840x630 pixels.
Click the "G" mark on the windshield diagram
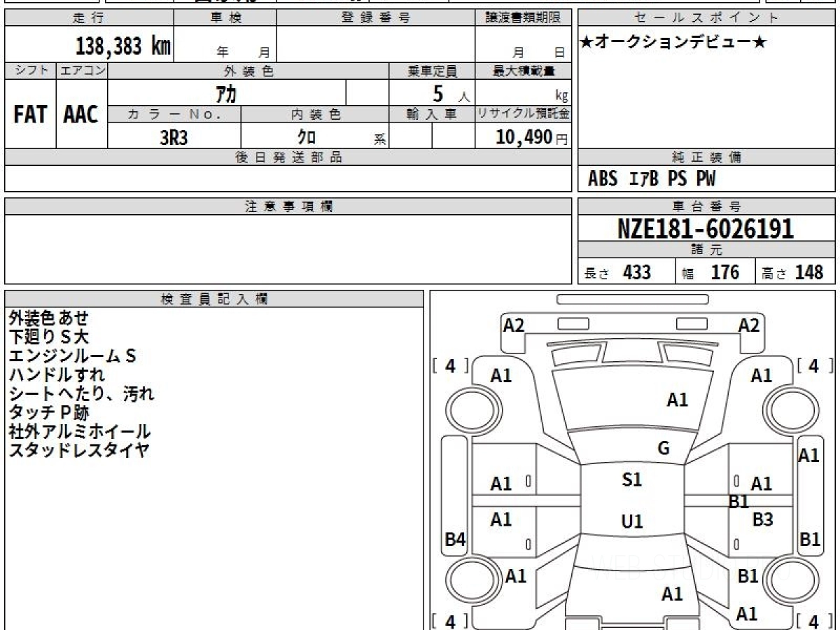click(664, 448)
